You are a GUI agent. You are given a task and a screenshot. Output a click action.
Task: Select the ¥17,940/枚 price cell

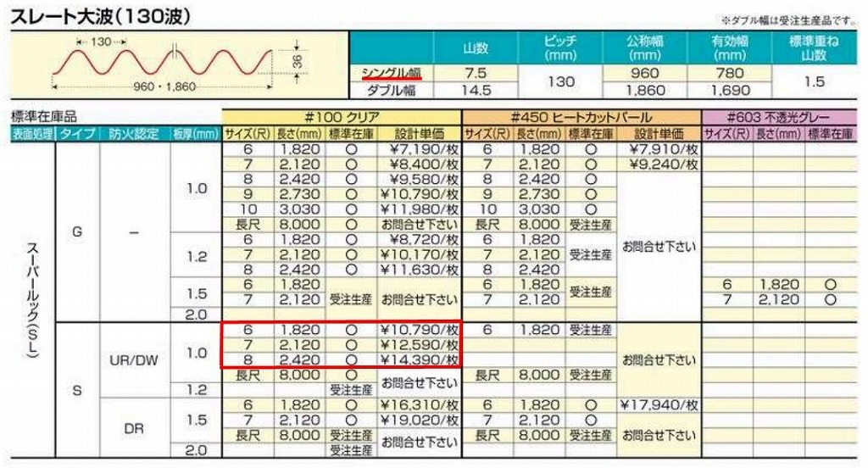pos(659,404)
